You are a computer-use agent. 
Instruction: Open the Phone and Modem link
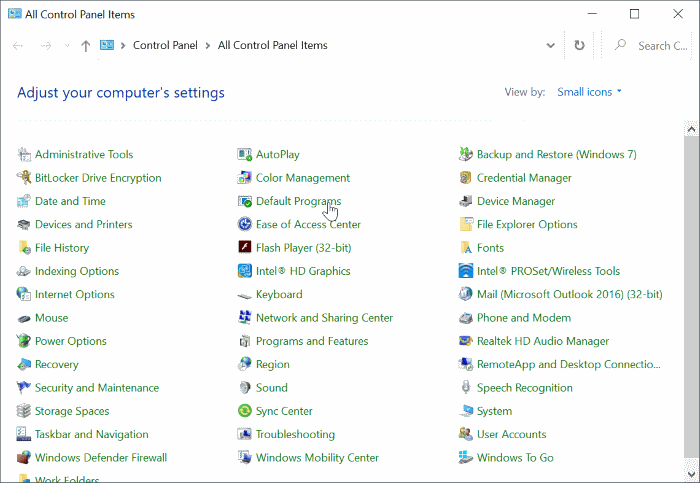click(524, 318)
